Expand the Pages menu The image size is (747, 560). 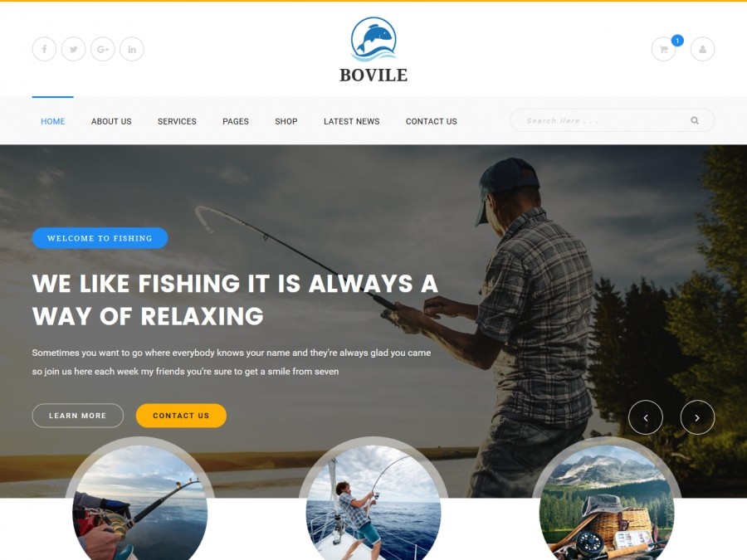[236, 121]
